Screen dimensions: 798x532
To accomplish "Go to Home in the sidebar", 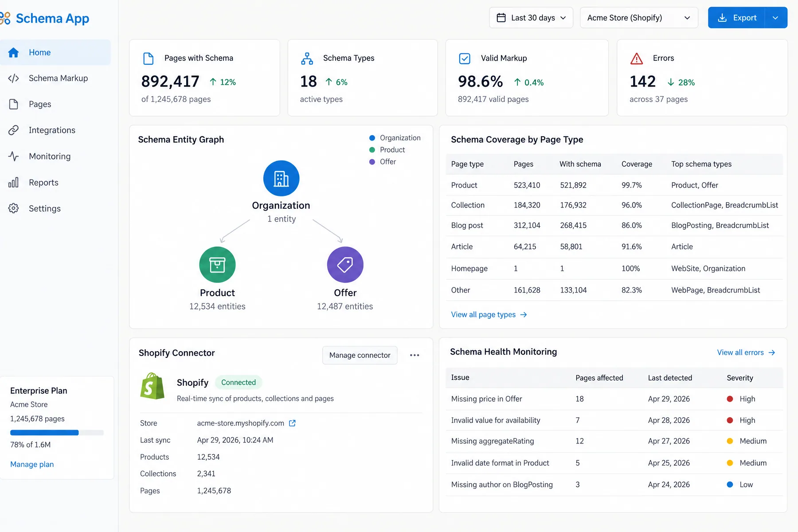I will tap(55, 52).
